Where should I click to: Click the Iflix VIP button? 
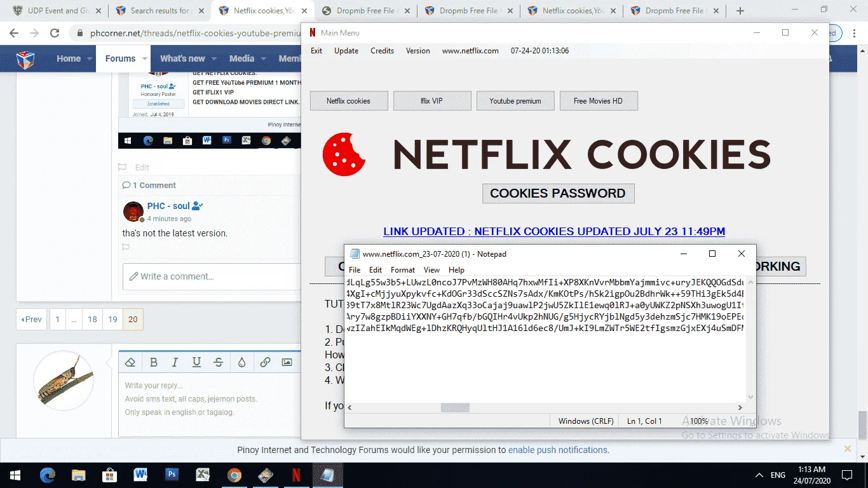pos(432,101)
